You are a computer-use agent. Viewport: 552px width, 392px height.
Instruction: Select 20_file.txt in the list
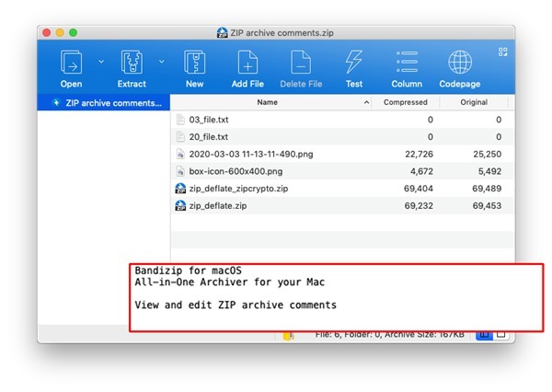point(342,137)
